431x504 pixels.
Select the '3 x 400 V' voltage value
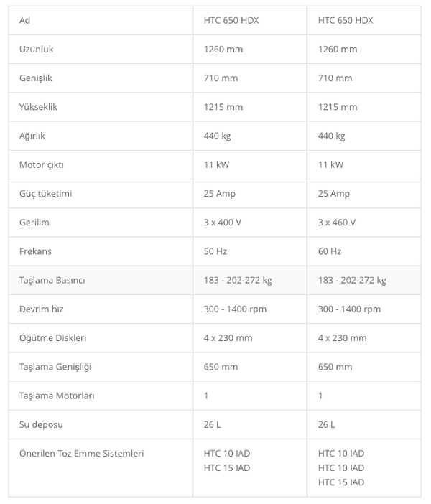pos(223,223)
